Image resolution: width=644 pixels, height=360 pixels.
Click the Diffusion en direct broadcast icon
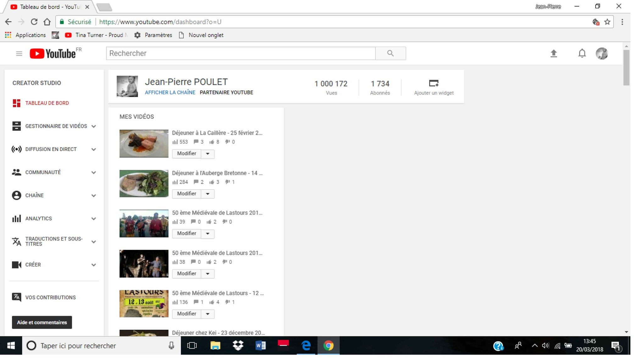(x=16, y=149)
